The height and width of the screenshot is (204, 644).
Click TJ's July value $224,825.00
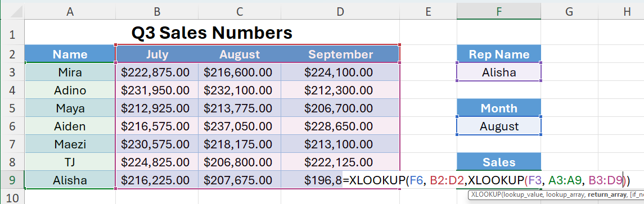[157, 162]
